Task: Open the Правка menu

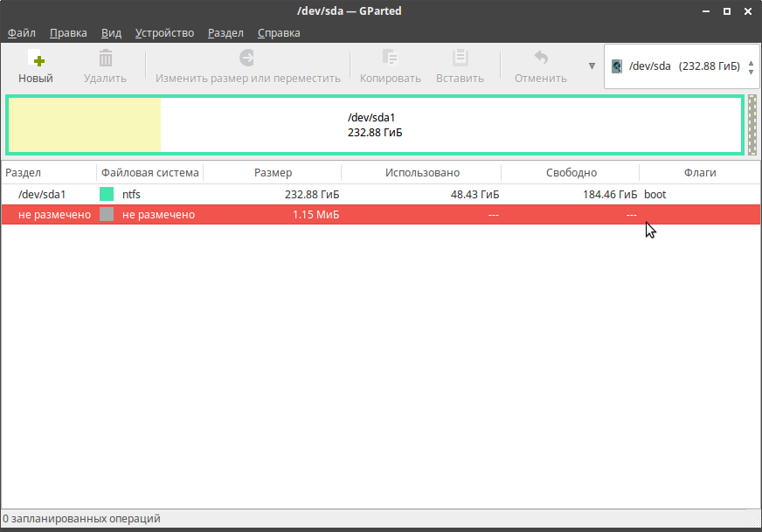Action: coord(68,33)
